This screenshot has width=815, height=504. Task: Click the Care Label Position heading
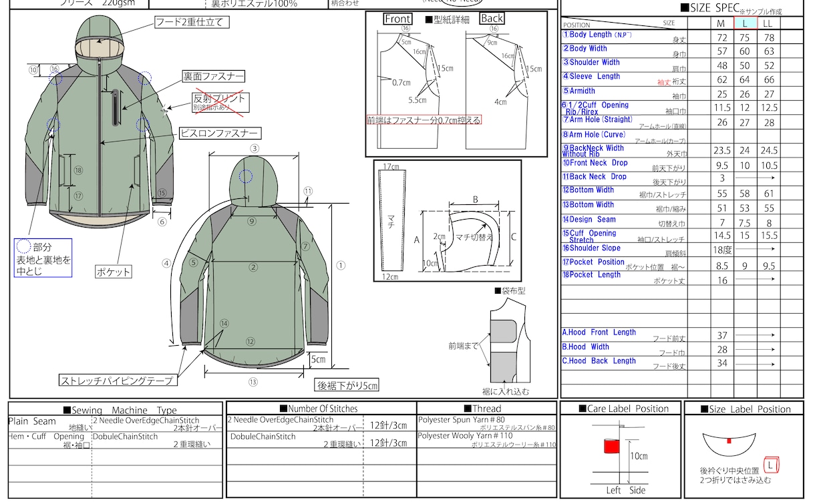pyautogui.click(x=624, y=409)
